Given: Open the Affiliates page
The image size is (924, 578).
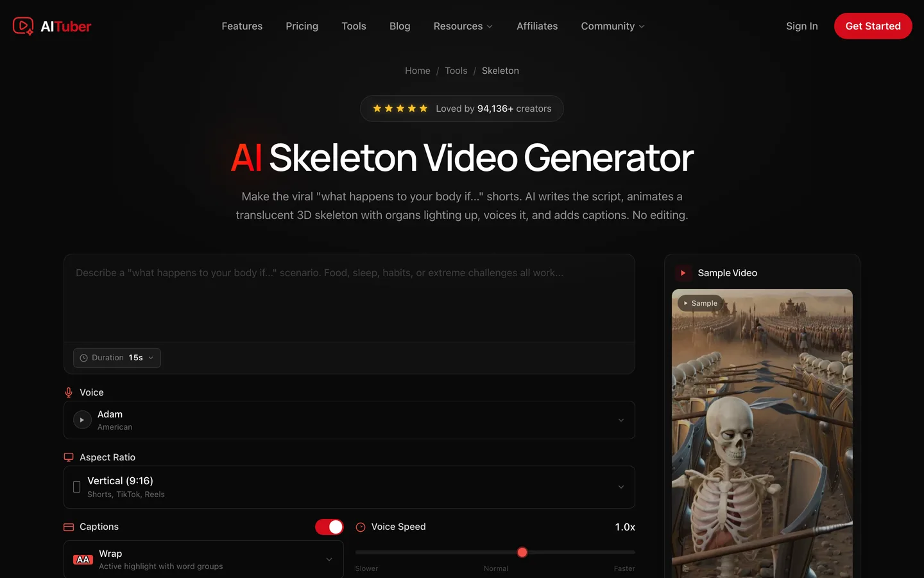Looking at the screenshot, I should [x=537, y=26].
